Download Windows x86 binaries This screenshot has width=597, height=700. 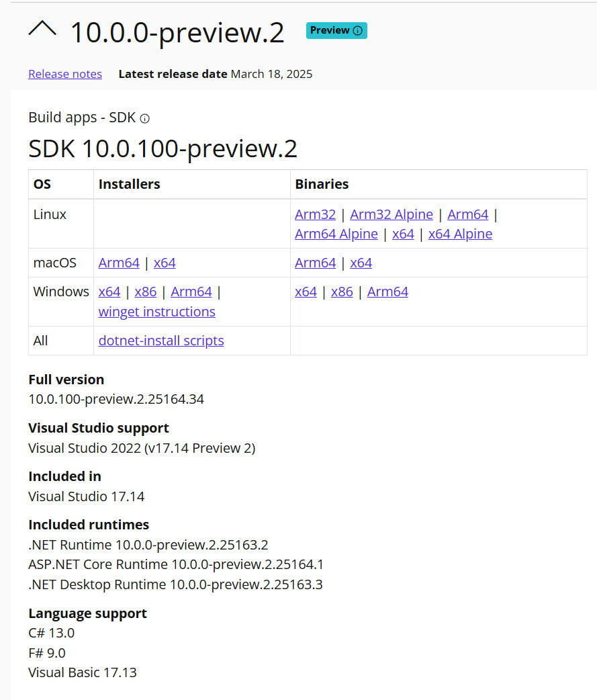pos(342,292)
